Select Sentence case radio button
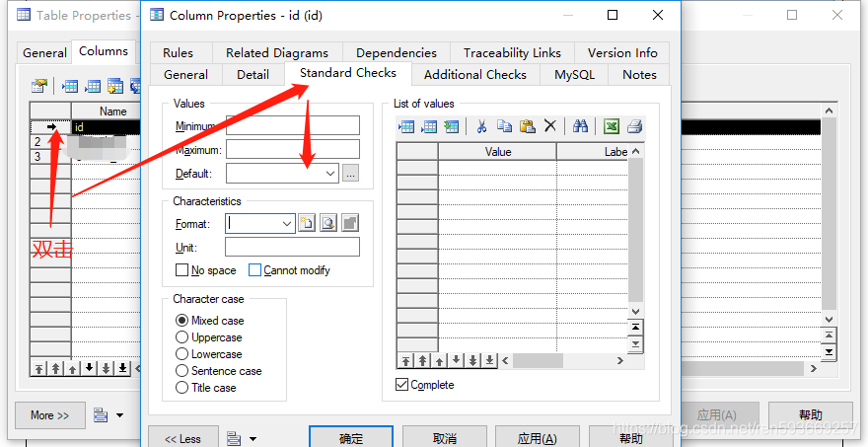The width and height of the screenshot is (868, 447). point(181,371)
